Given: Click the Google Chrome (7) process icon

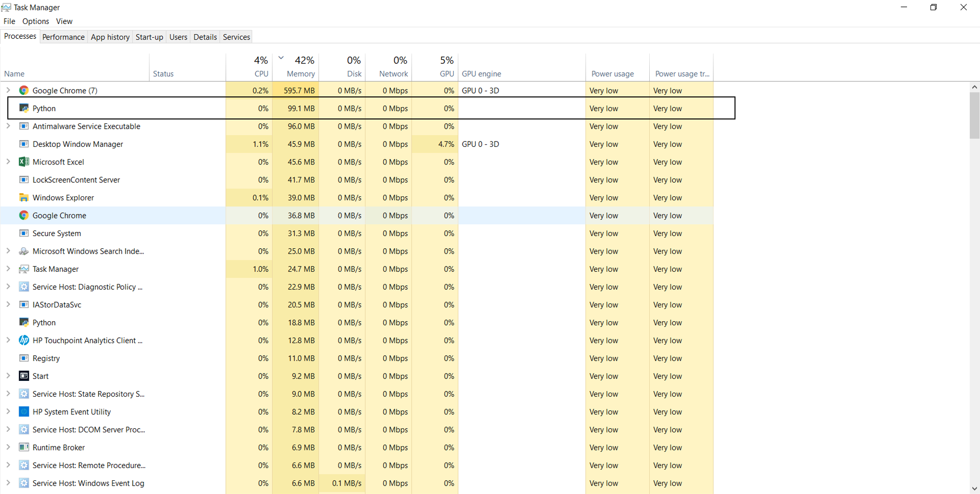Looking at the screenshot, I should pyautogui.click(x=24, y=91).
